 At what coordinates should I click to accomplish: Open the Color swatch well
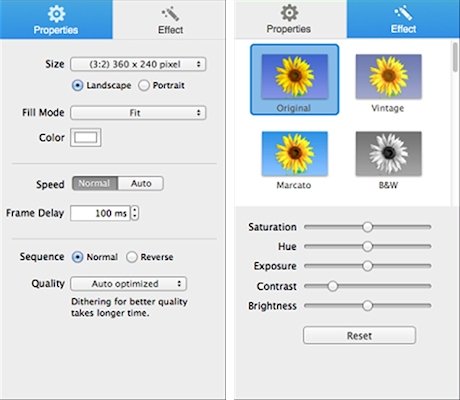click(x=86, y=137)
